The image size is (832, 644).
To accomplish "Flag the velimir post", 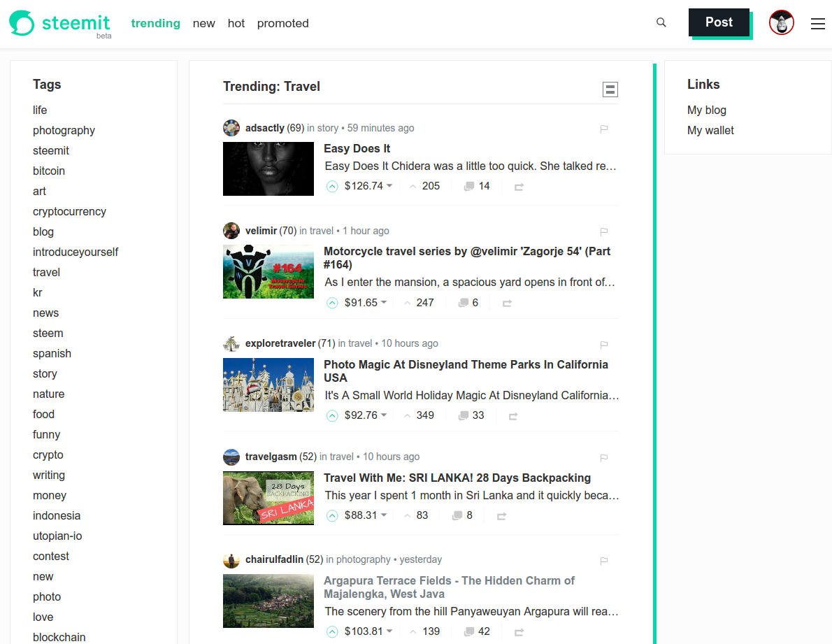I will [x=604, y=231].
